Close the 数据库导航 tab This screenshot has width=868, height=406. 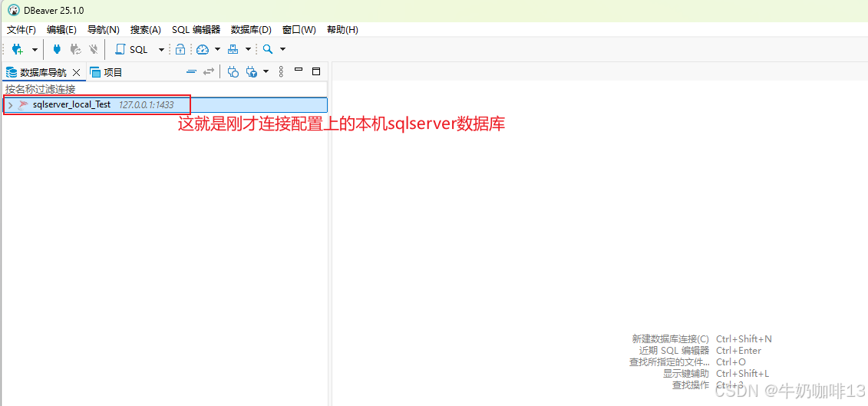point(77,72)
